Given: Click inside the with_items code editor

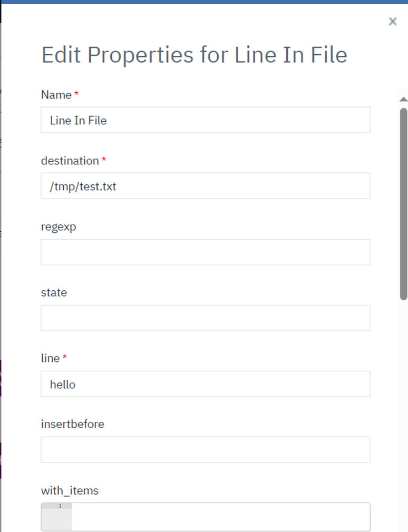Looking at the screenshot, I should (x=220, y=517).
